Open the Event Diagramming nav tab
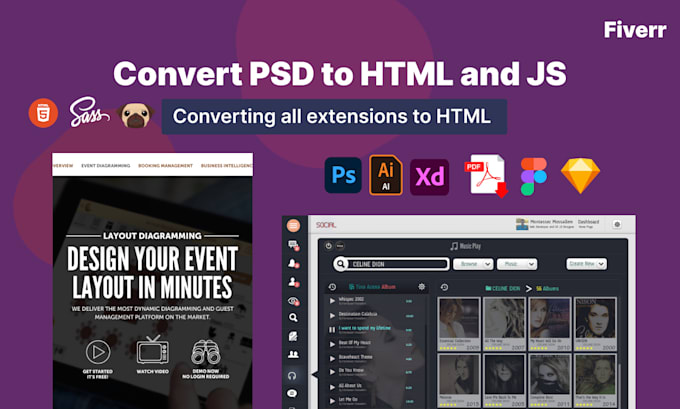Screen dimensions: 680x409 (106, 166)
